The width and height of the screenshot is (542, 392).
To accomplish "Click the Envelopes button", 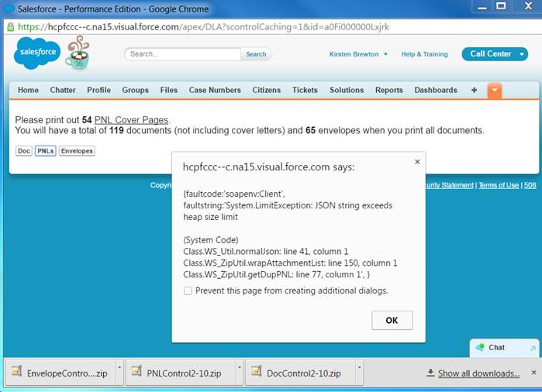I will coord(77,151).
